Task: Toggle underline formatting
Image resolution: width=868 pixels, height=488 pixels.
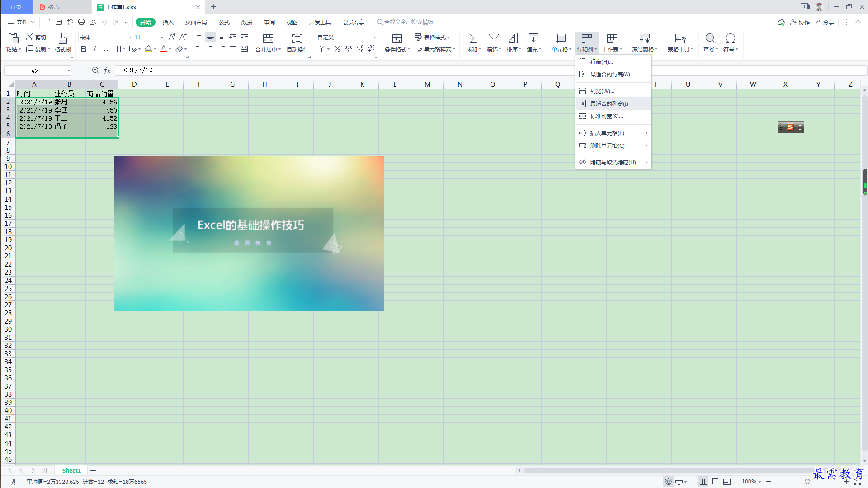Action: (x=106, y=49)
